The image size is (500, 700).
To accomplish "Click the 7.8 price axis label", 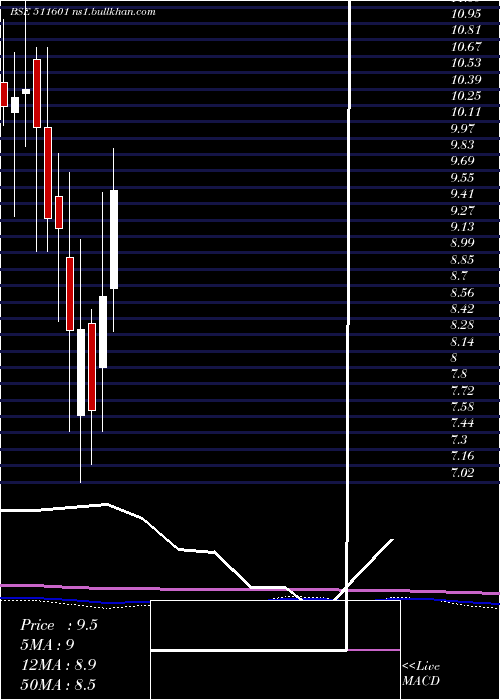I will (x=459, y=374).
